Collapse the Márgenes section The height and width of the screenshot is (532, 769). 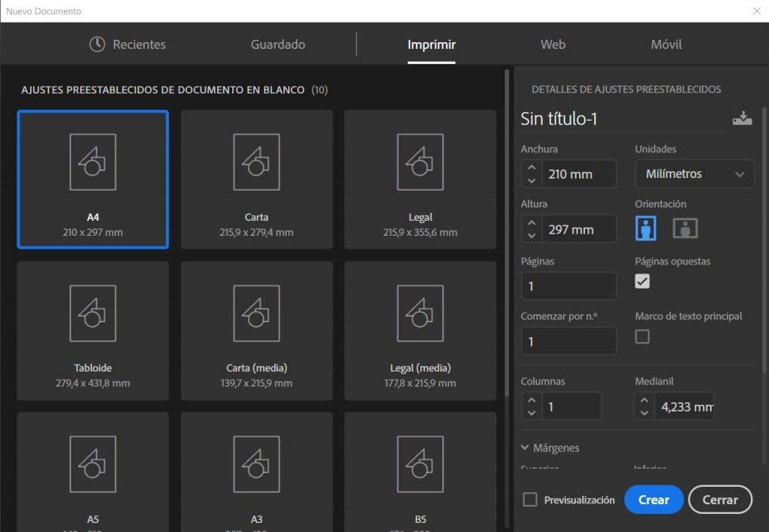click(x=525, y=448)
